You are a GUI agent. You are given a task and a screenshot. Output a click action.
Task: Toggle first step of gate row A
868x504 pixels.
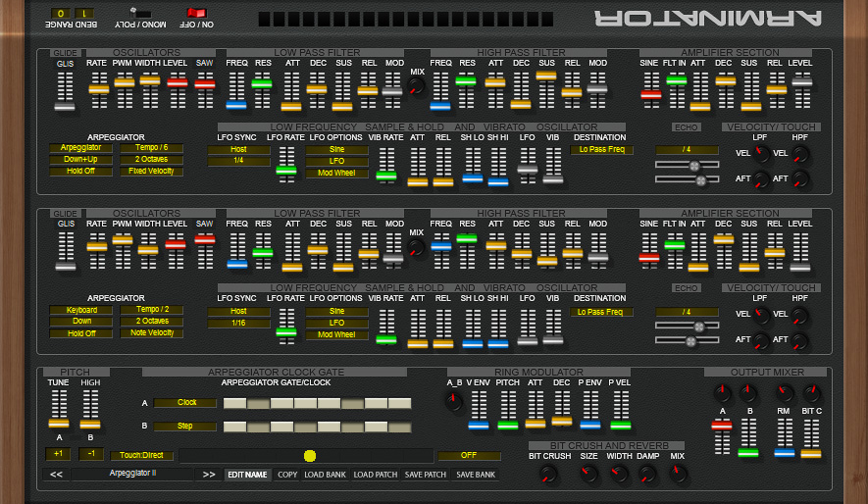click(x=234, y=403)
